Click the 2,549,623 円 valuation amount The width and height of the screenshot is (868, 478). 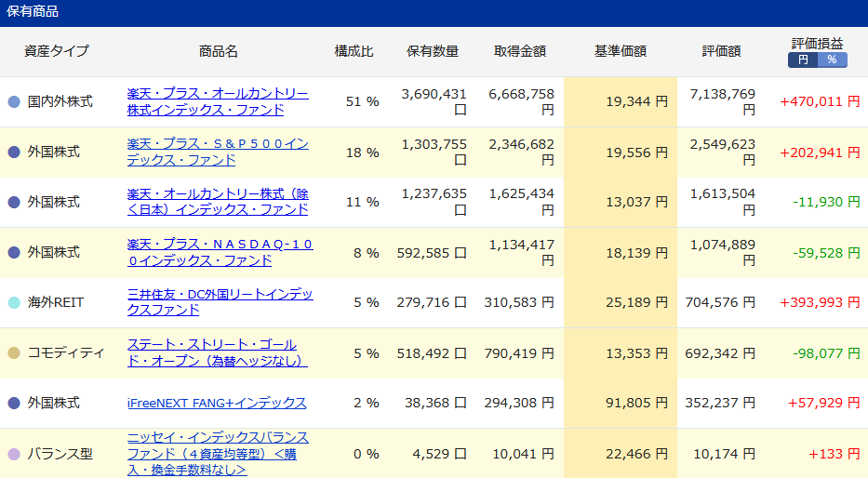point(723,153)
